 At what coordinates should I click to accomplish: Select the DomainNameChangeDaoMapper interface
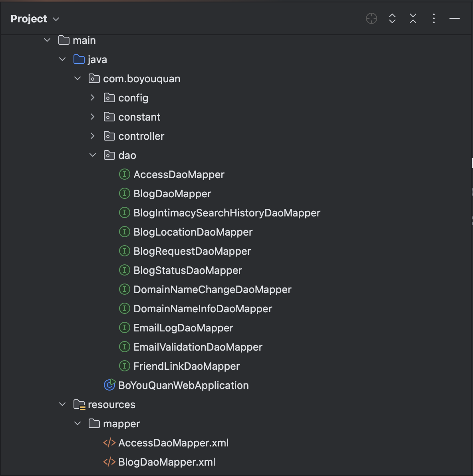(x=212, y=290)
